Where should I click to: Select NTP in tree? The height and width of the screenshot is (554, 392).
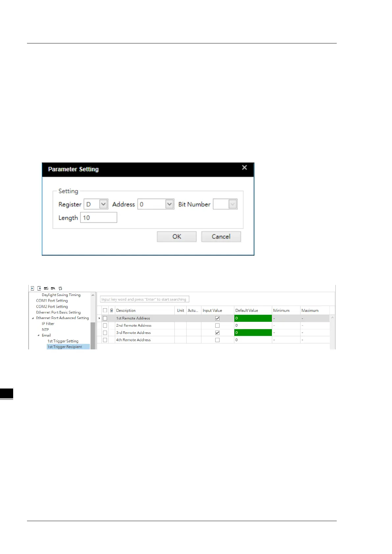(x=45, y=330)
